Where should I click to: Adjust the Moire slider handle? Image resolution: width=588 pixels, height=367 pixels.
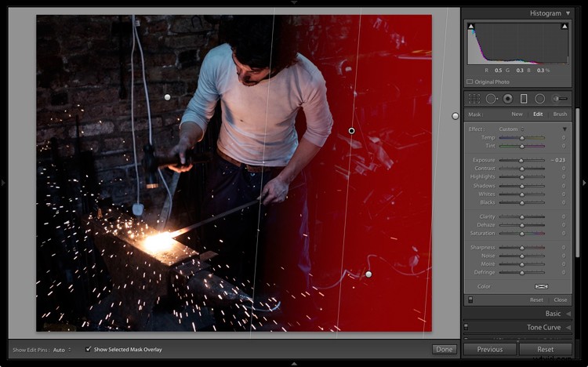coord(521,264)
